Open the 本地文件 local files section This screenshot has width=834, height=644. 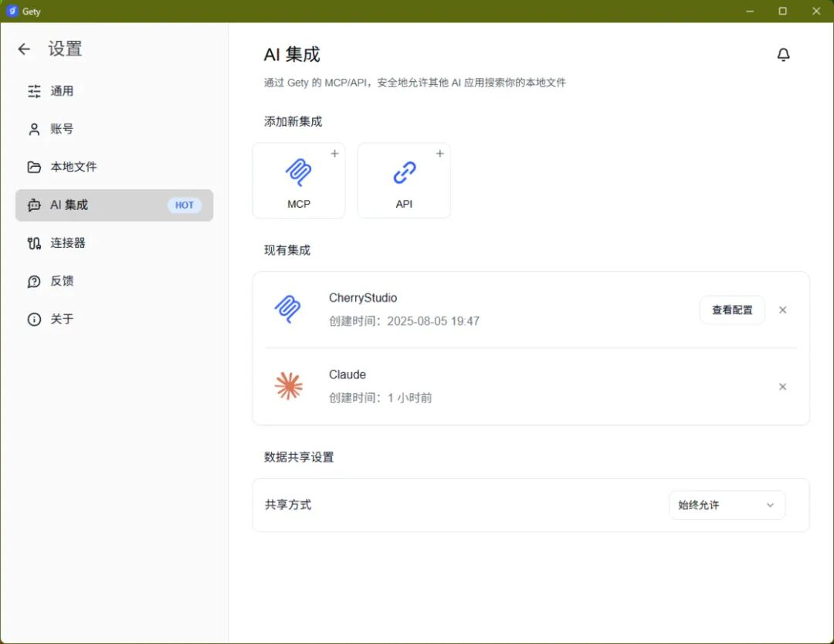[114, 167]
